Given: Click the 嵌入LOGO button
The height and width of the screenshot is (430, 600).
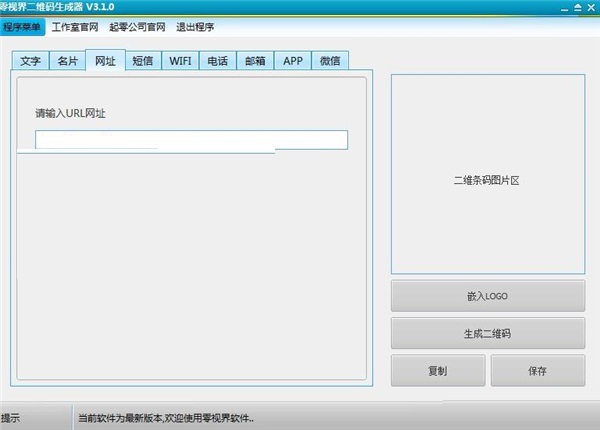Looking at the screenshot, I should click(x=488, y=296).
